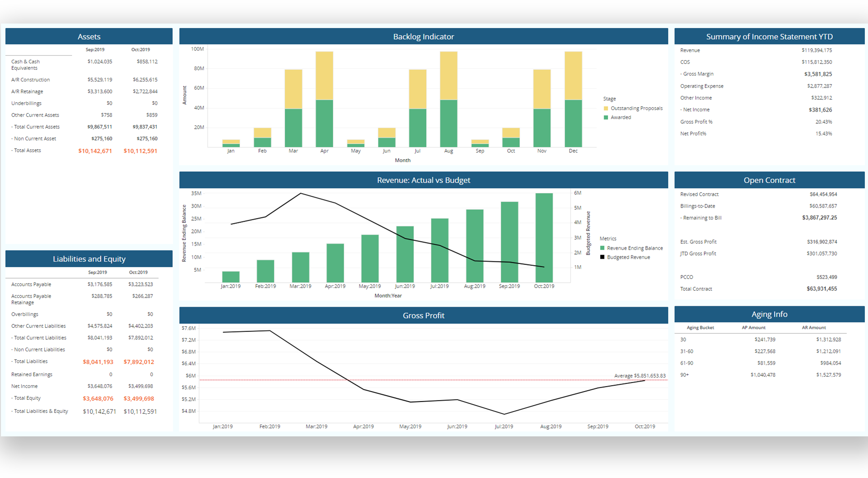The height and width of the screenshot is (478, 868).
Task: Select the Oct:2019 bar in Revenue chart
Action: click(544, 238)
